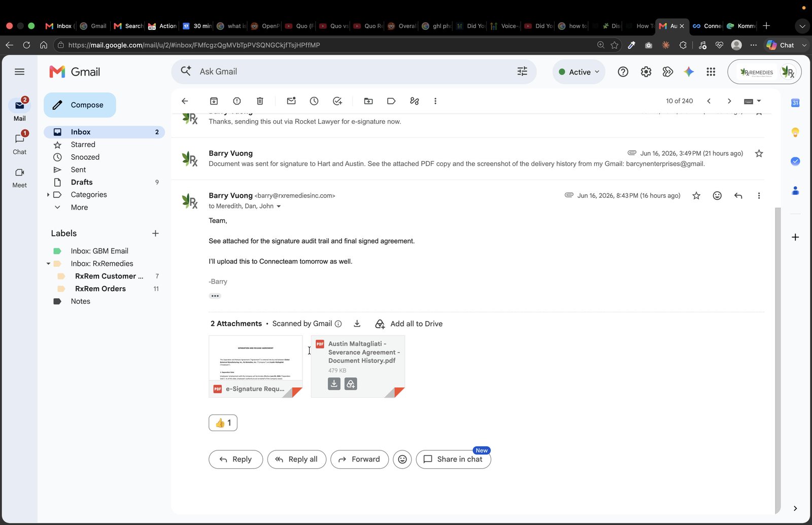Switch to the Meet section
Image resolution: width=812 pixels, height=525 pixels.
click(20, 178)
